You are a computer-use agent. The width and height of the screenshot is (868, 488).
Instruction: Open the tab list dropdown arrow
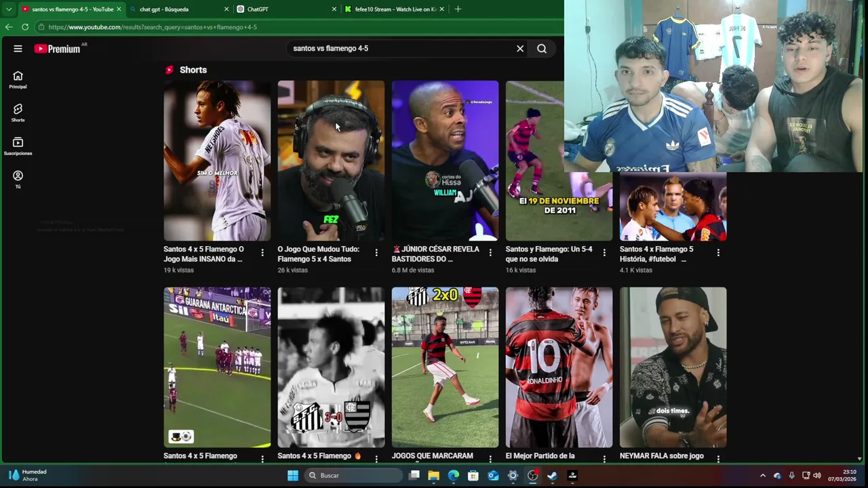[8, 9]
